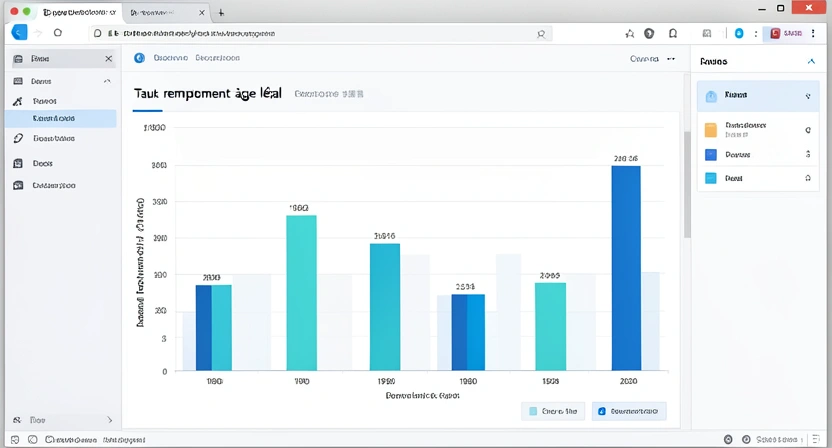Click the blue circular icon above chart title
This screenshot has height=448, width=832.
point(139,59)
